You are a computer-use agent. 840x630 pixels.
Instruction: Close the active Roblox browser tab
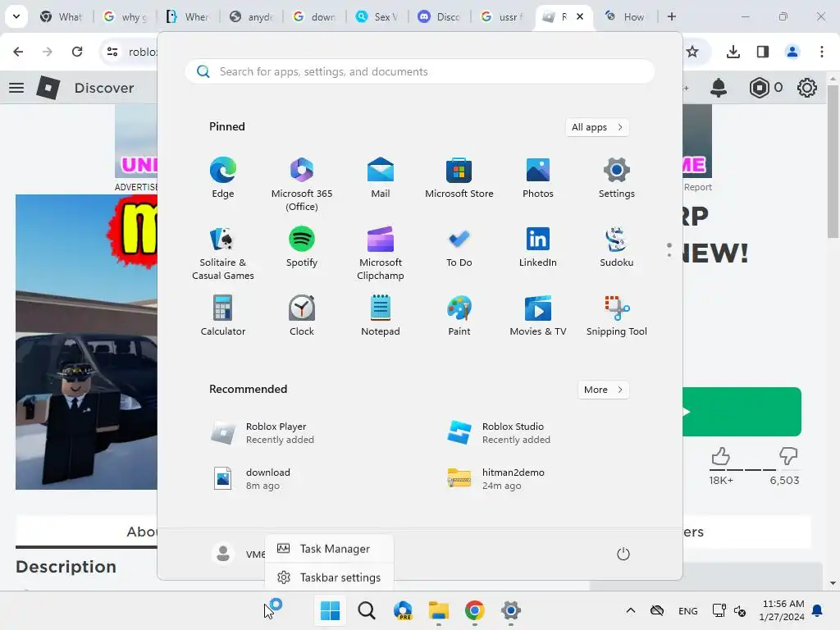coord(580,16)
